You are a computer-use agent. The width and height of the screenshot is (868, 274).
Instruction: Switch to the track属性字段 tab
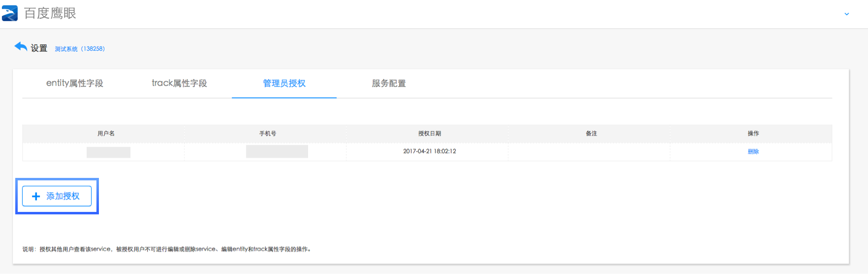[x=179, y=83]
